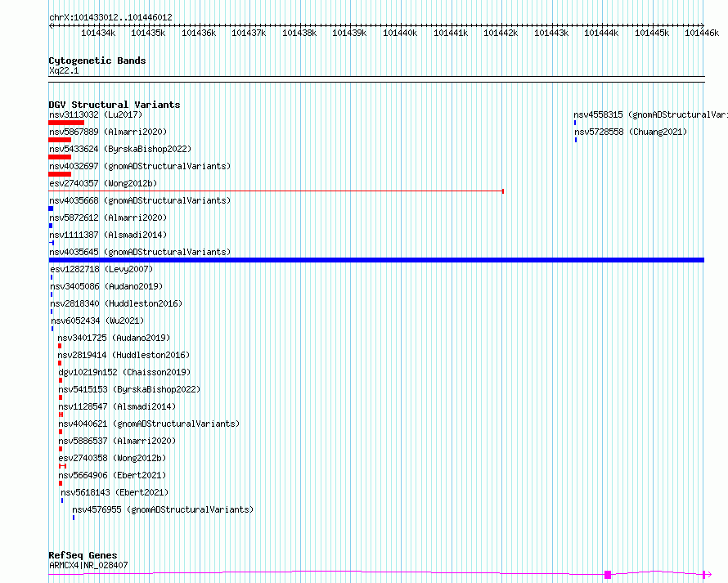Viewport: 728px width, 583px height.
Task: Select nsv5618143 (Ebert2021) label
Action: [115, 492]
